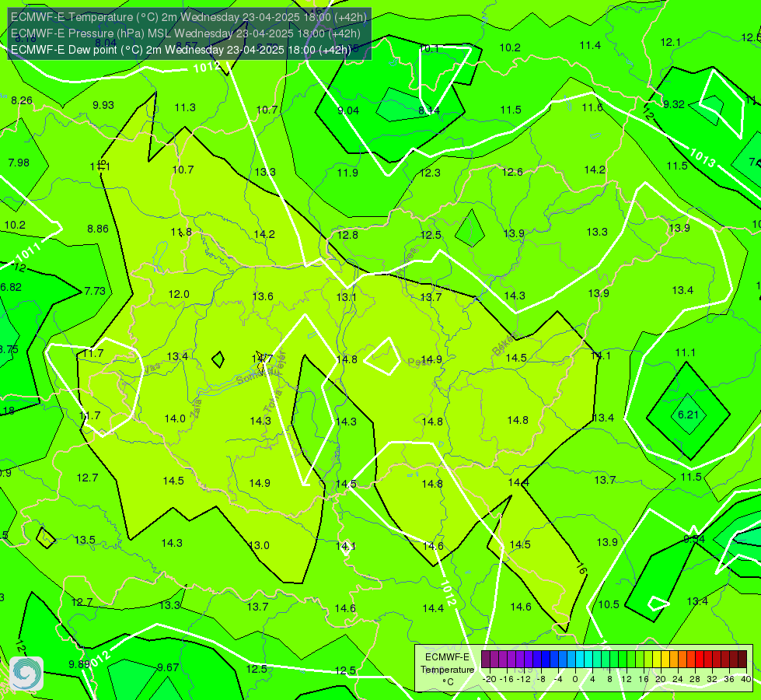
Task: Click the 13.5 temperature value
Action: [85, 541]
